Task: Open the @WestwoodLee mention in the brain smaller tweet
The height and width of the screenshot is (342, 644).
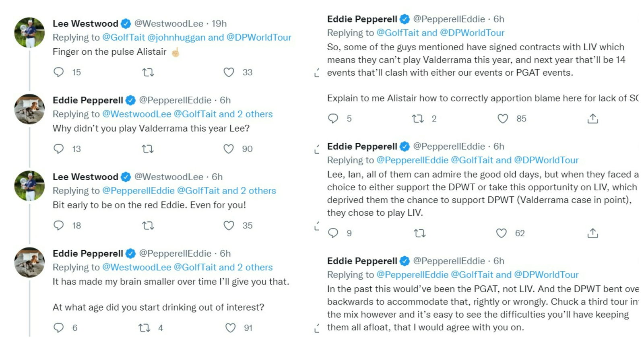Action: click(136, 267)
